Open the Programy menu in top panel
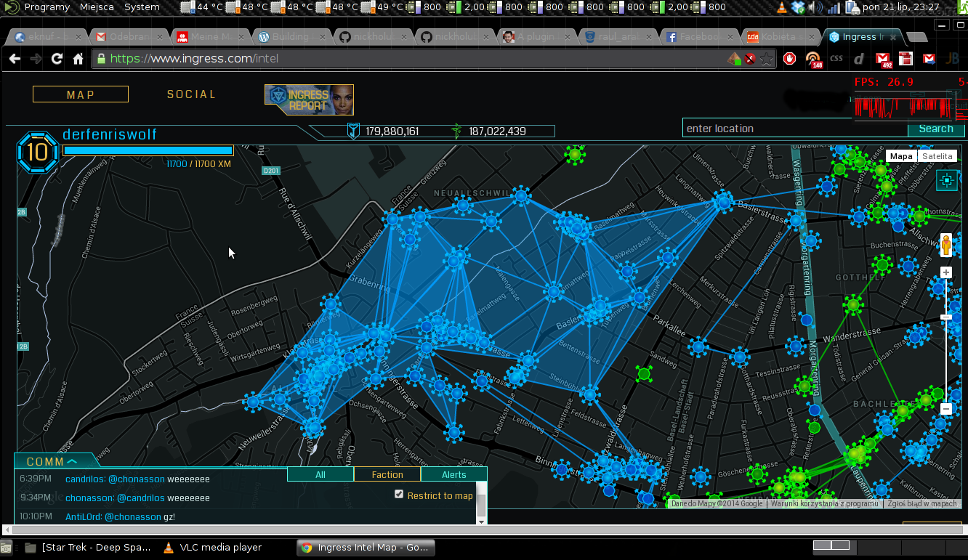968x560 pixels. pos(47,7)
